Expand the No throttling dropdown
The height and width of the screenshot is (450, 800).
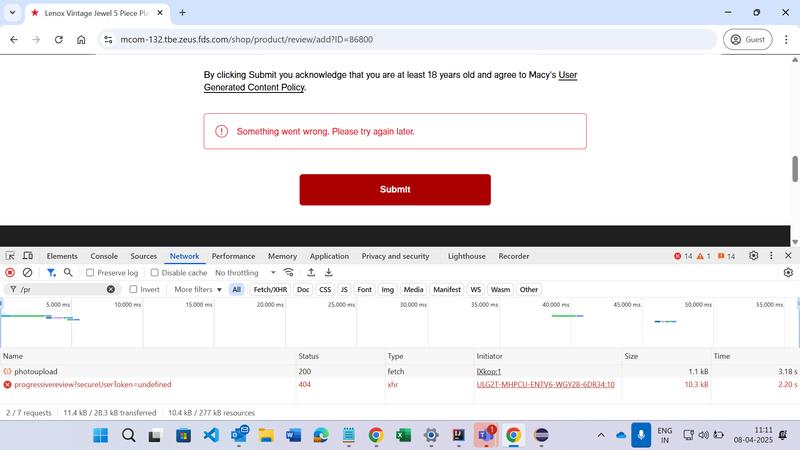(245, 273)
